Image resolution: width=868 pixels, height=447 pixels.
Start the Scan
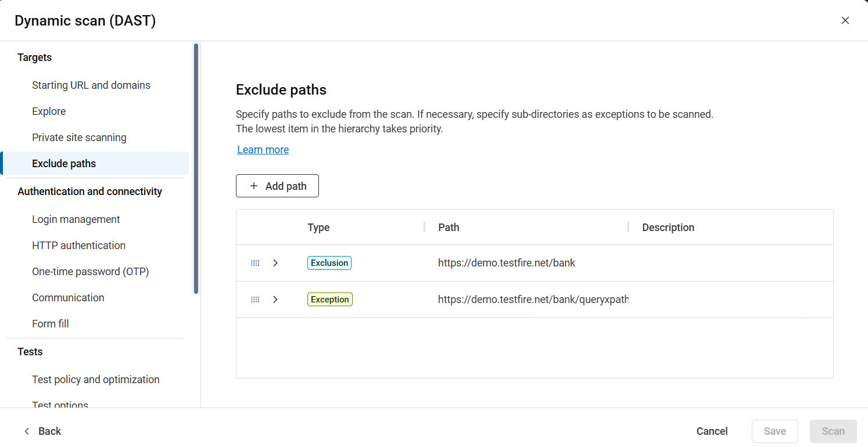pos(833,431)
